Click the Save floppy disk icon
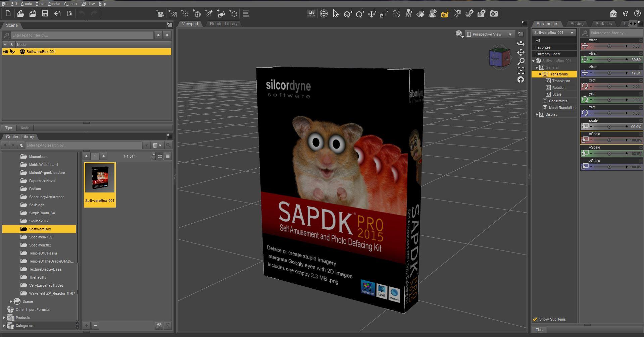644x337 pixels. [x=45, y=14]
